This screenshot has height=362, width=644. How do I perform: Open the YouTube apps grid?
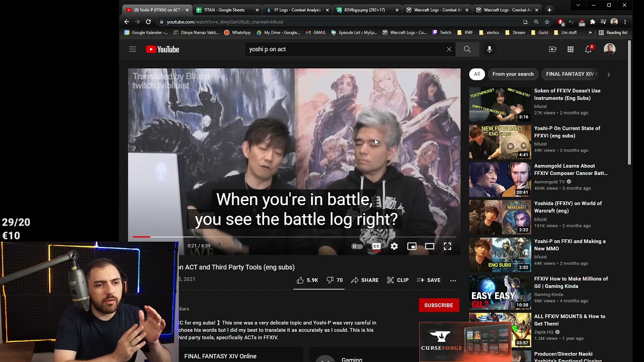(571, 49)
